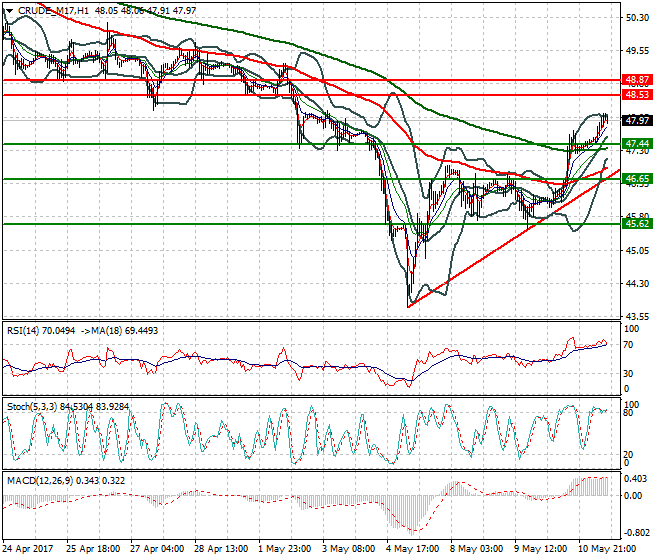Click the 3 May 08:00 time label
660x560 pixels.
point(349,549)
